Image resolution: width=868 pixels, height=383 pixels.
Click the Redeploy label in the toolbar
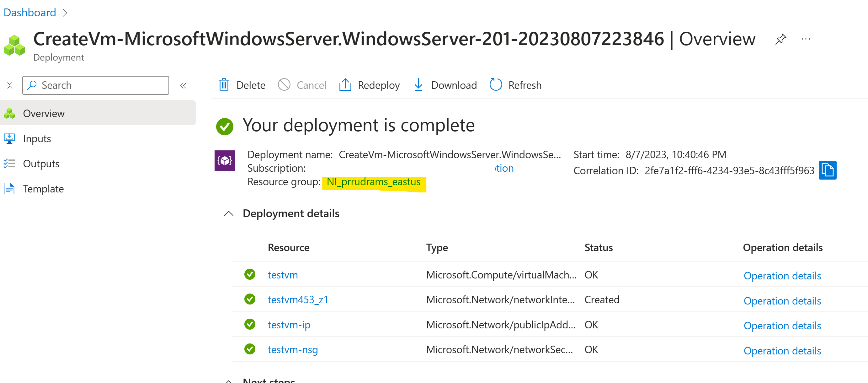pos(379,85)
